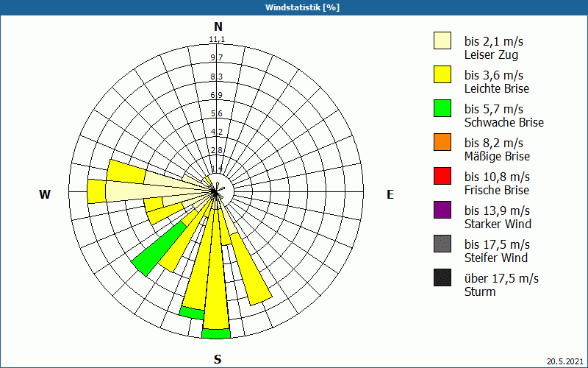This screenshot has height=368, width=588.
Task: Click the yellow tip of the west bar
Action: click(96, 191)
